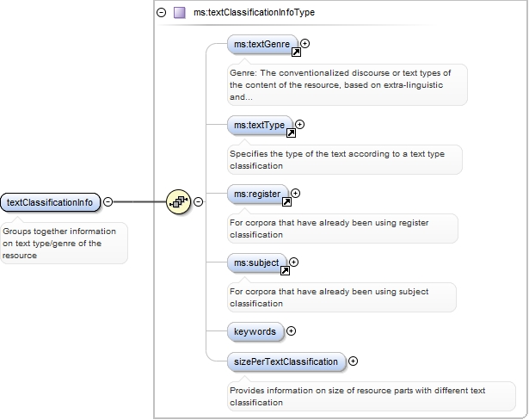Click the reference arrow on ms:textType

[x=291, y=133]
